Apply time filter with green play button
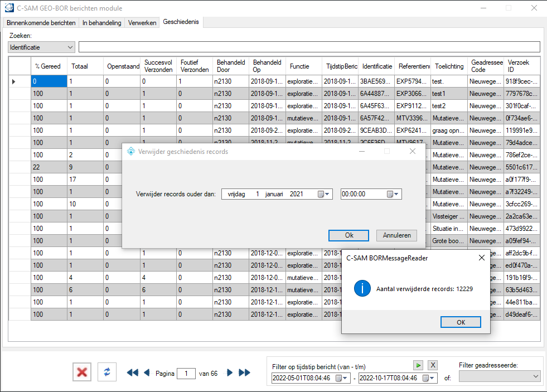 pyautogui.click(x=418, y=365)
